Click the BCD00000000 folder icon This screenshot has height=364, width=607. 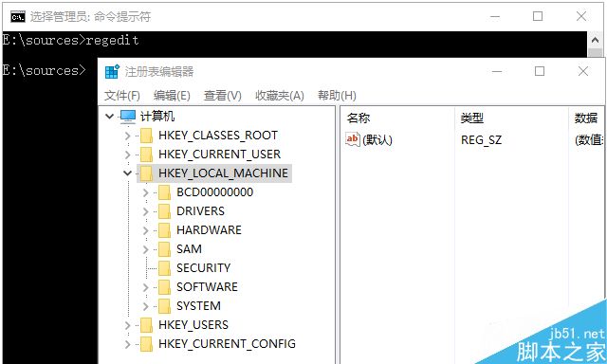pyautogui.click(x=164, y=192)
